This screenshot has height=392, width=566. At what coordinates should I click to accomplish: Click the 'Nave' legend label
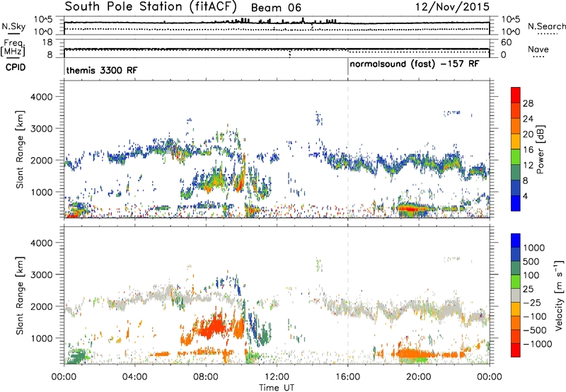pos(538,50)
